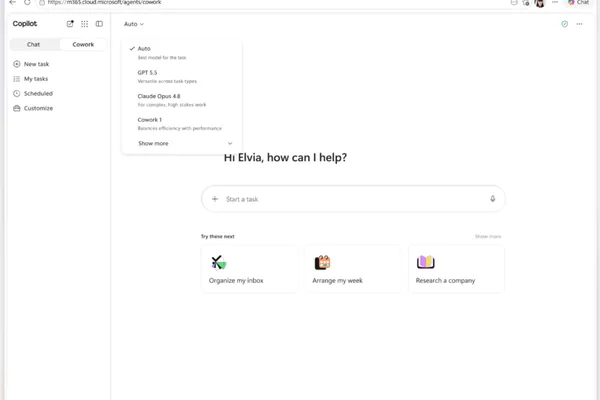600x400 pixels.
Task: Click the site lock icon in address bar
Action: click(x=42, y=2)
